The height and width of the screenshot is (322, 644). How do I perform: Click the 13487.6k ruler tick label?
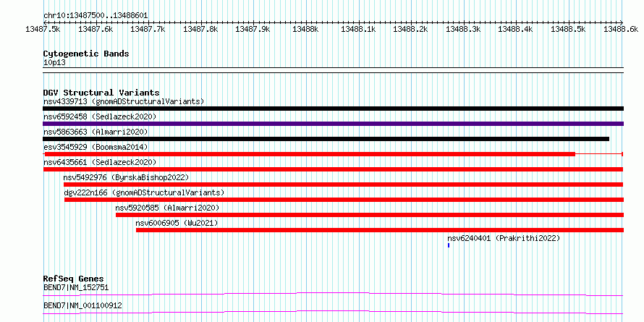[96, 29]
